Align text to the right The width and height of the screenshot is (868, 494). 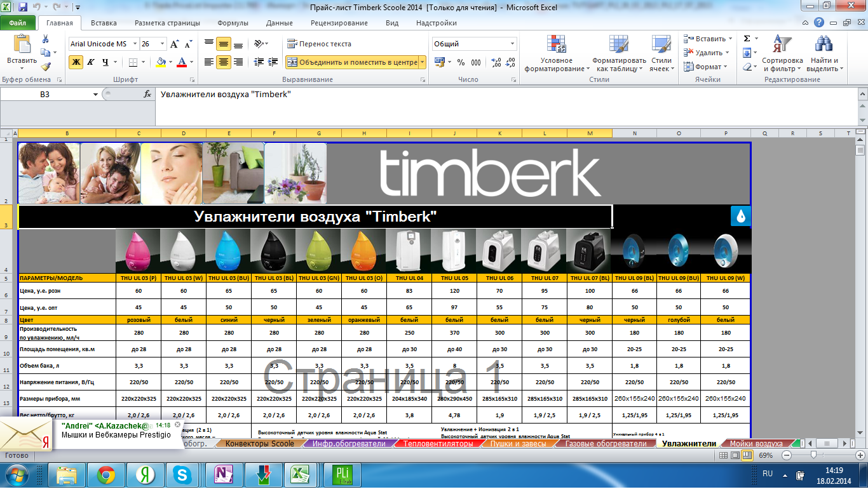point(238,62)
